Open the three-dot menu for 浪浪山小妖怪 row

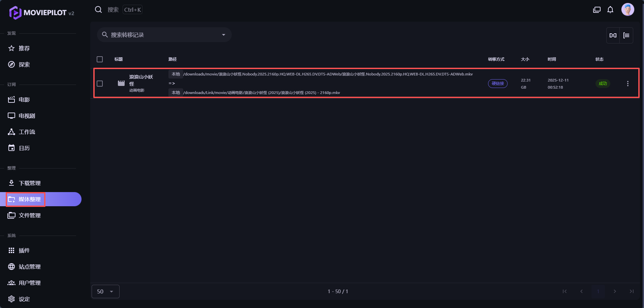[x=627, y=84]
